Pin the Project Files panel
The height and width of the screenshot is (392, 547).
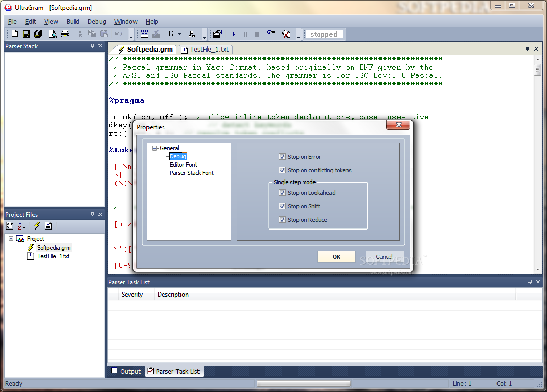tap(92, 214)
